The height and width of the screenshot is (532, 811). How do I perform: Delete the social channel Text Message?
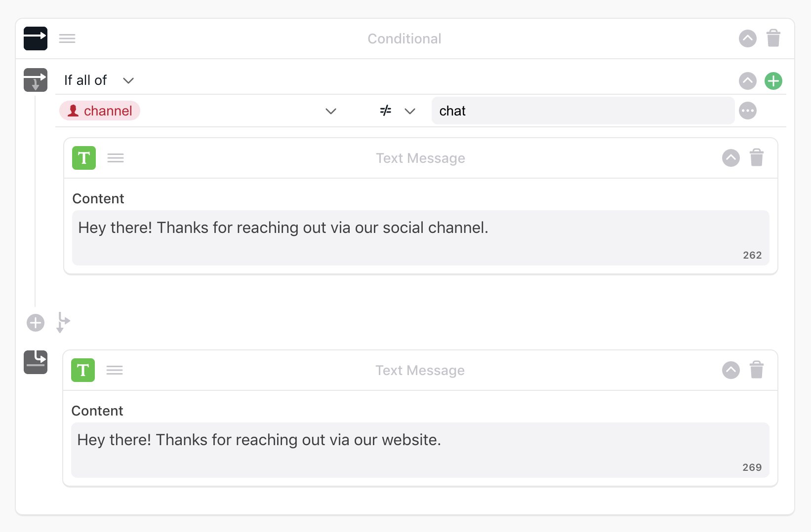pyautogui.click(x=756, y=158)
